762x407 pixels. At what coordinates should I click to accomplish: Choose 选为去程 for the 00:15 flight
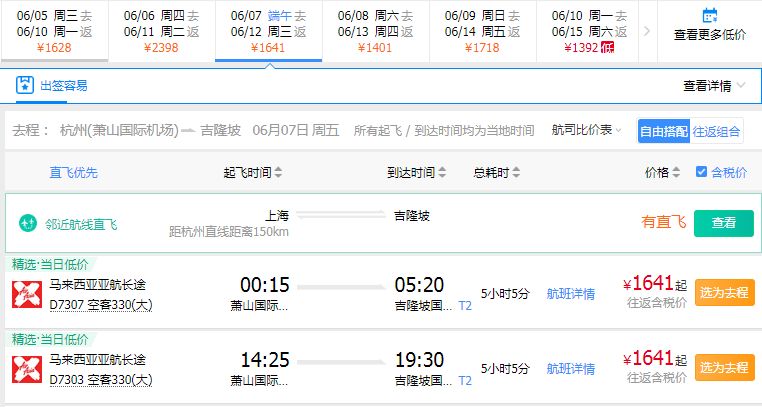click(724, 292)
